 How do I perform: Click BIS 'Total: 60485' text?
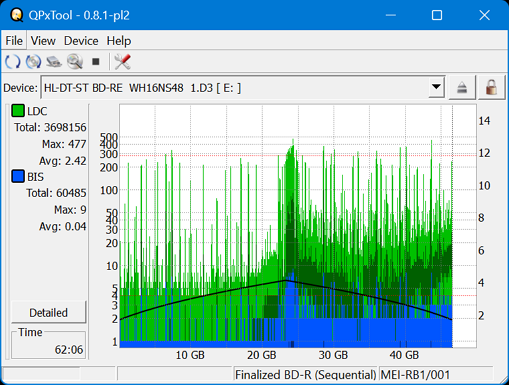coord(56,193)
